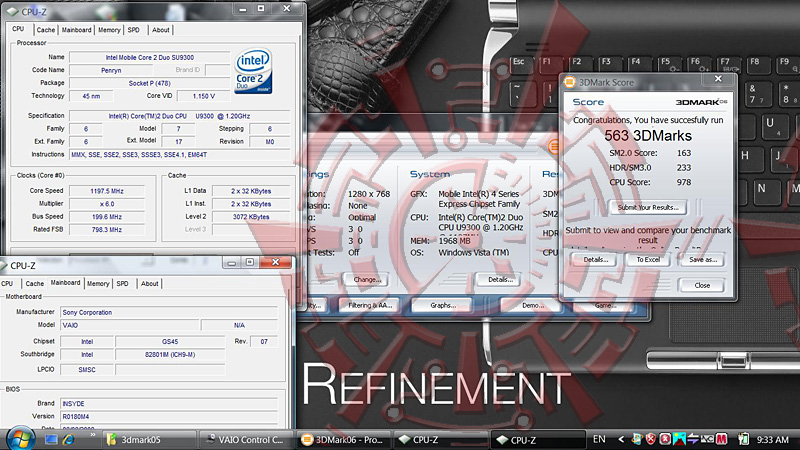Click the Core Speed value 1197.5 MHz

pos(107,191)
